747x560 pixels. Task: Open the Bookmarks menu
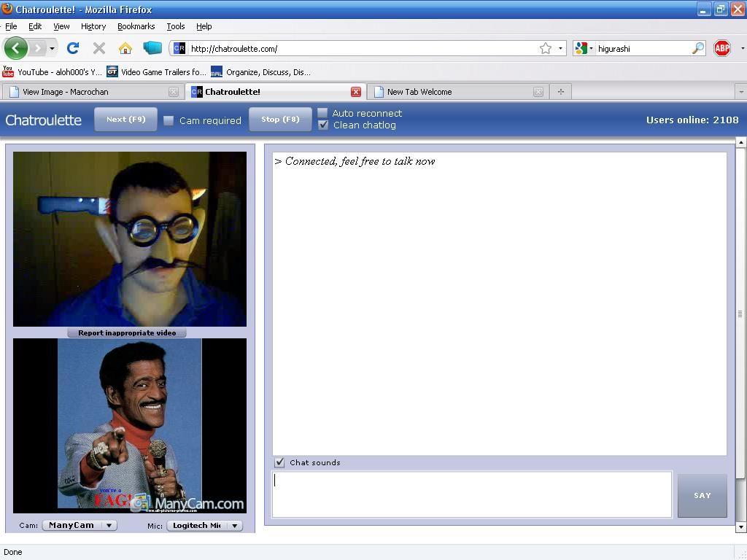tap(136, 26)
